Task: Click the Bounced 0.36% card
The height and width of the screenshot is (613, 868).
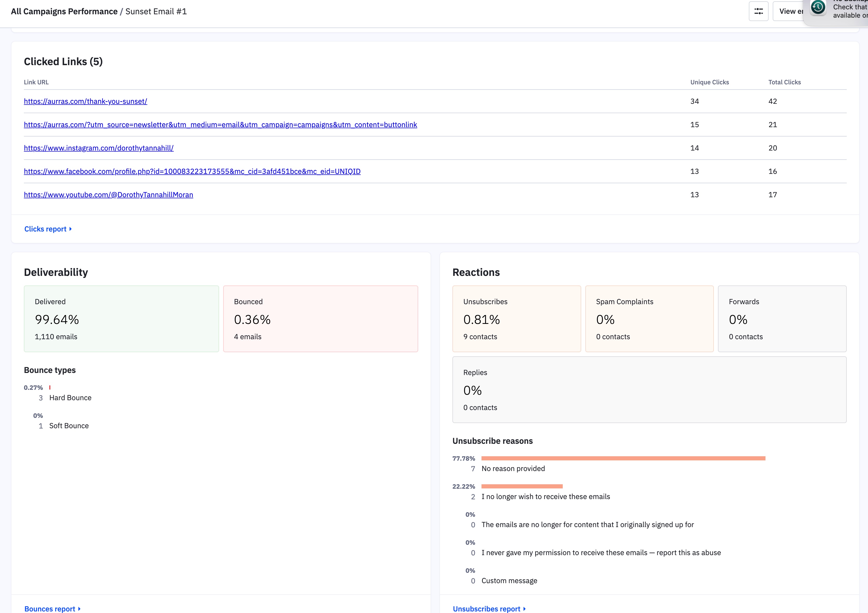Action: pos(320,319)
